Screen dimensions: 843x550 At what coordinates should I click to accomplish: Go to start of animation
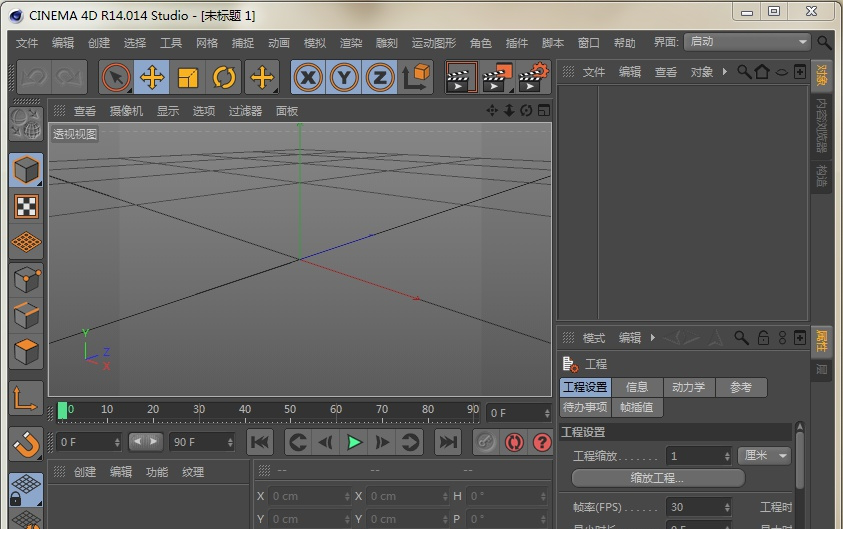point(260,442)
